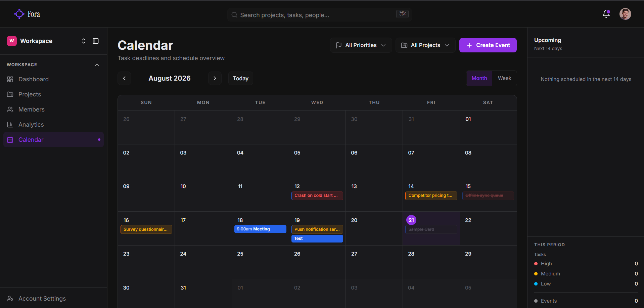Select August 26 day cell
644x308 pixels.
[317, 262]
